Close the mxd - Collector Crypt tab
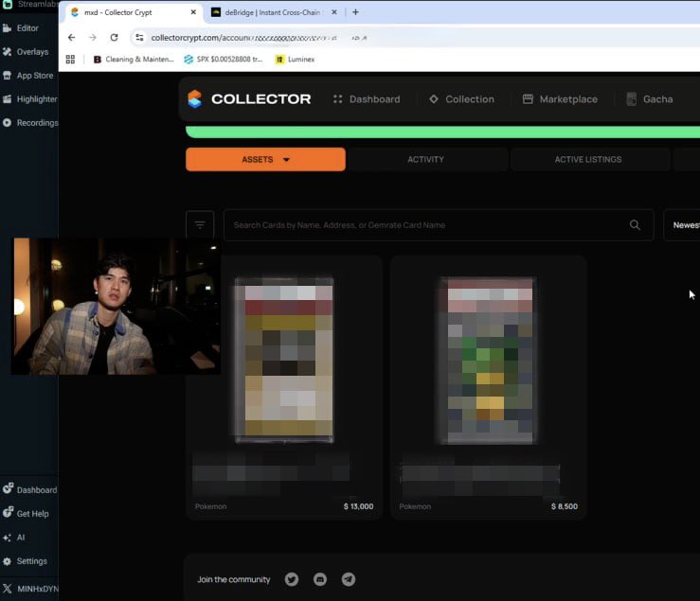This screenshot has width=700, height=601. tap(193, 12)
